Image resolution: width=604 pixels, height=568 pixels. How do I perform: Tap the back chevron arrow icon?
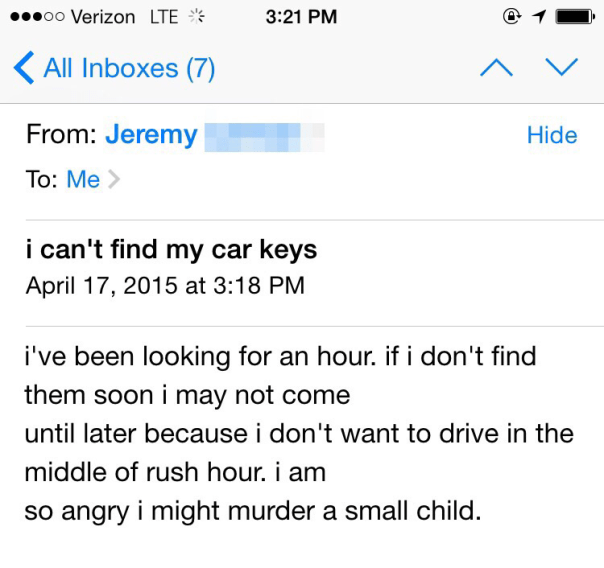(23, 68)
